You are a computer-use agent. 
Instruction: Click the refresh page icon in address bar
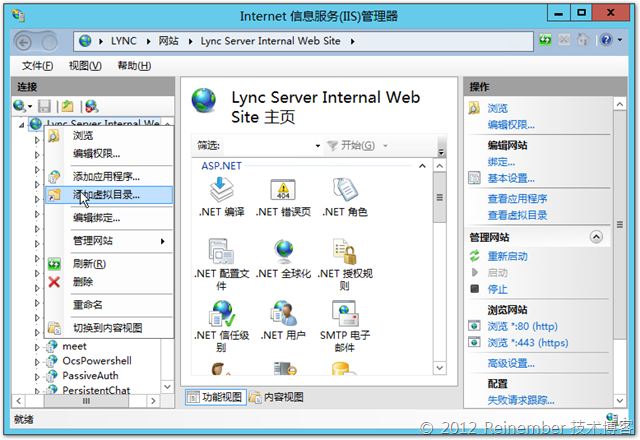tap(545, 40)
